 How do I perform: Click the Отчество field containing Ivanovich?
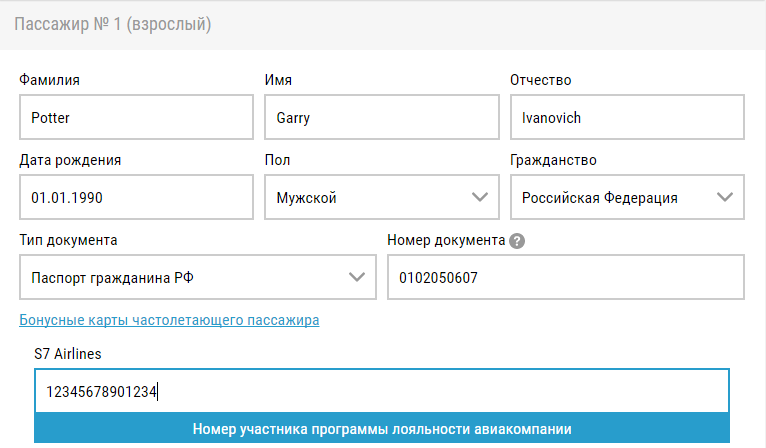[x=627, y=117]
